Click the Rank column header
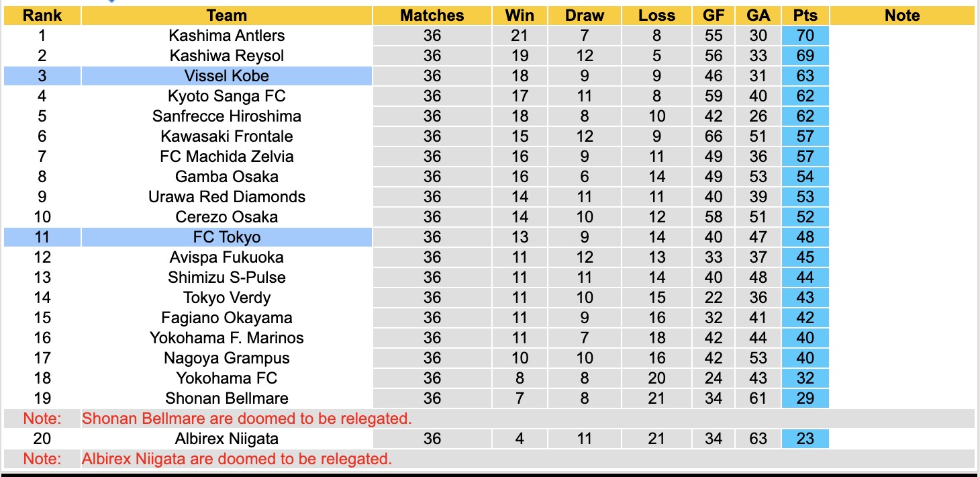Viewport: 980px width, 477px height. pos(42,15)
